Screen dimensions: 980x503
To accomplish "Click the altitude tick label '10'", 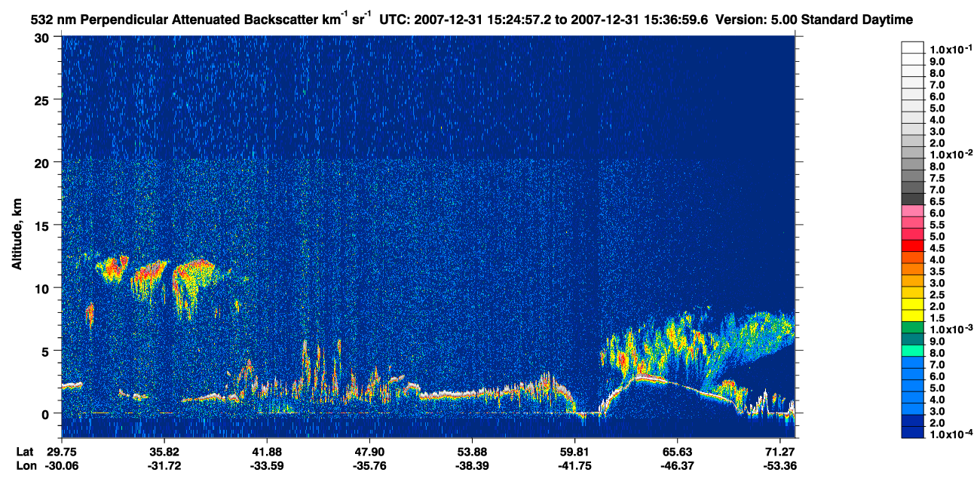I will [x=44, y=288].
